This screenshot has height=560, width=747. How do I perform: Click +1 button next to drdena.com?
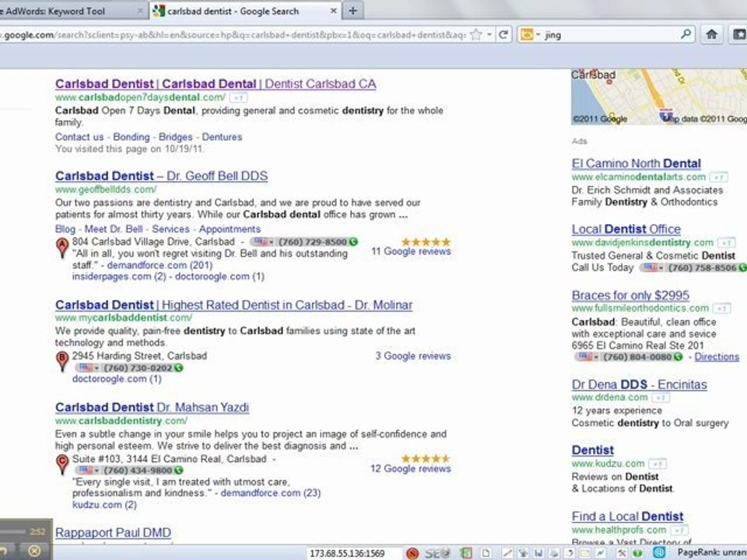click(x=661, y=397)
